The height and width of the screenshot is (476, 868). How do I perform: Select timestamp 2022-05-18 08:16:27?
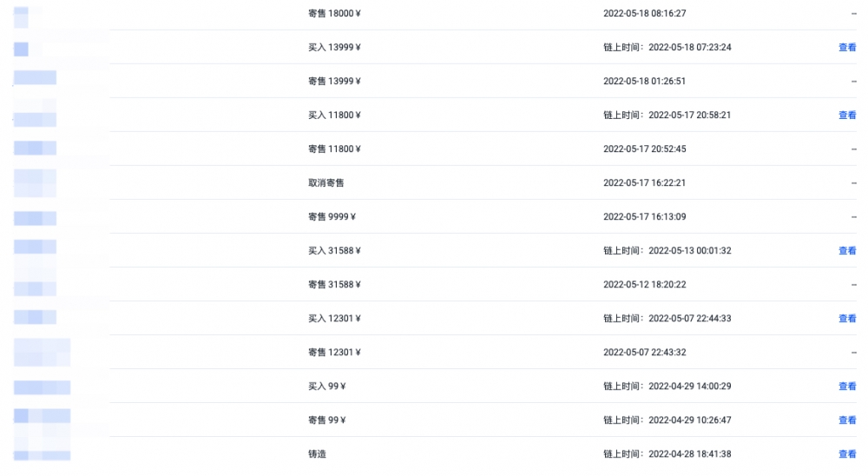click(644, 13)
